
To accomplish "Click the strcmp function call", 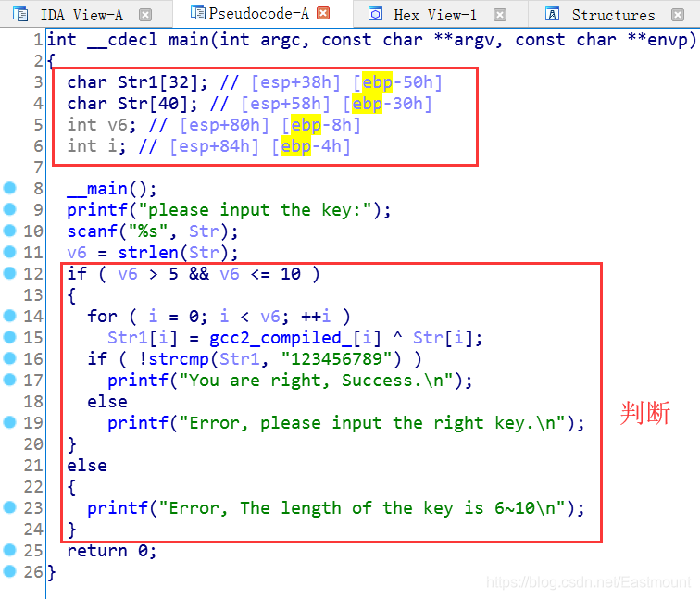I will coord(179,359).
